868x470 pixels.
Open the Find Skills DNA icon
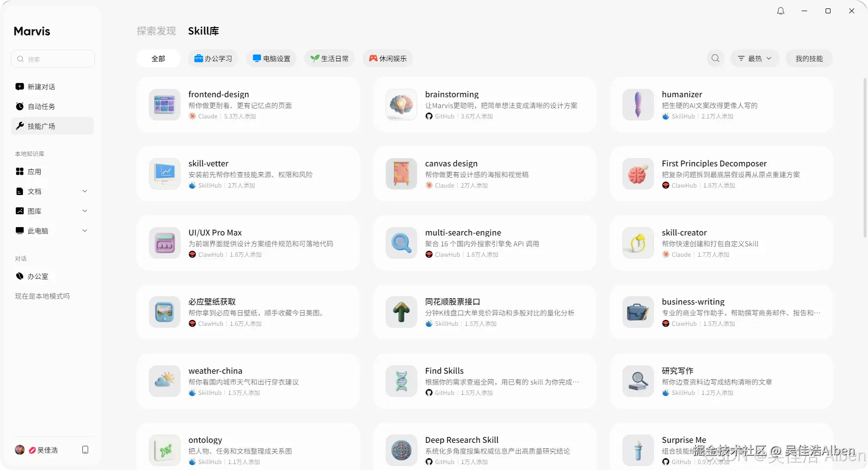click(x=401, y=381)
